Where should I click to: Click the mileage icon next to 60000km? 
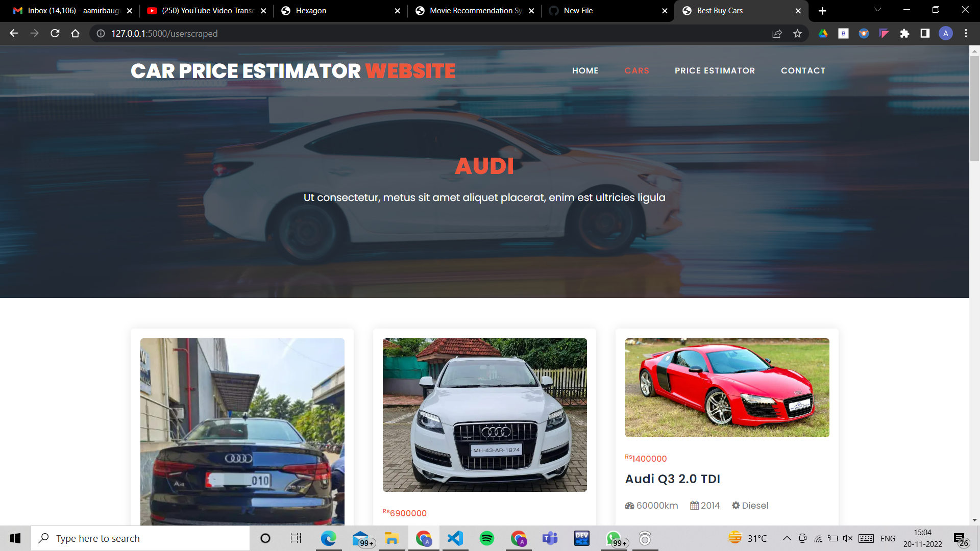tap(629, 505)
